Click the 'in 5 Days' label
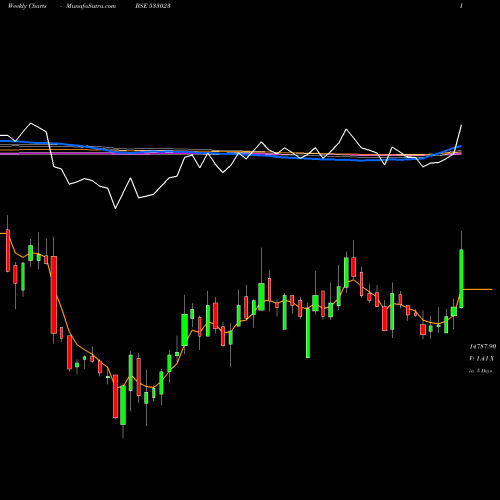The image size is (500, 500). pos(481,371)
